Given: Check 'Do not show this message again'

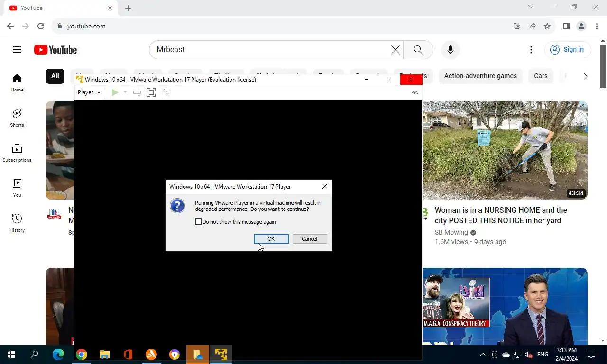Looking at the screenshot, I should tap(198, 222).
